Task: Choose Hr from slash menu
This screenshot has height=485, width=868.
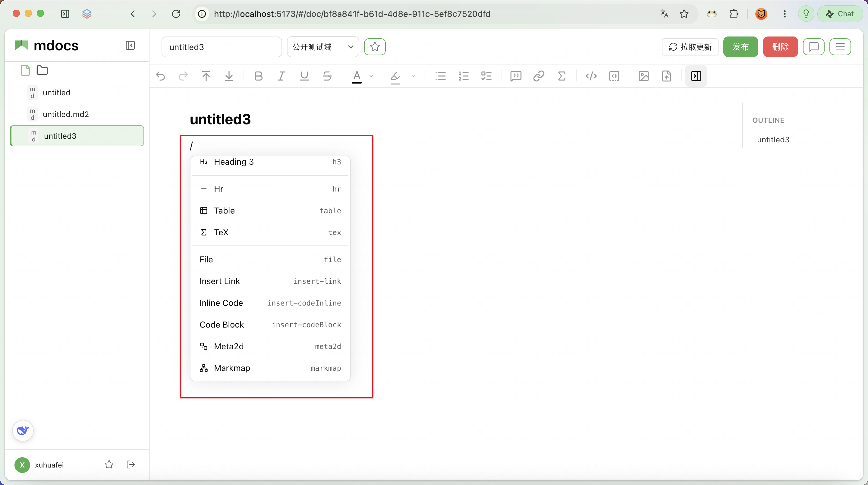Action: coord(270,189)
